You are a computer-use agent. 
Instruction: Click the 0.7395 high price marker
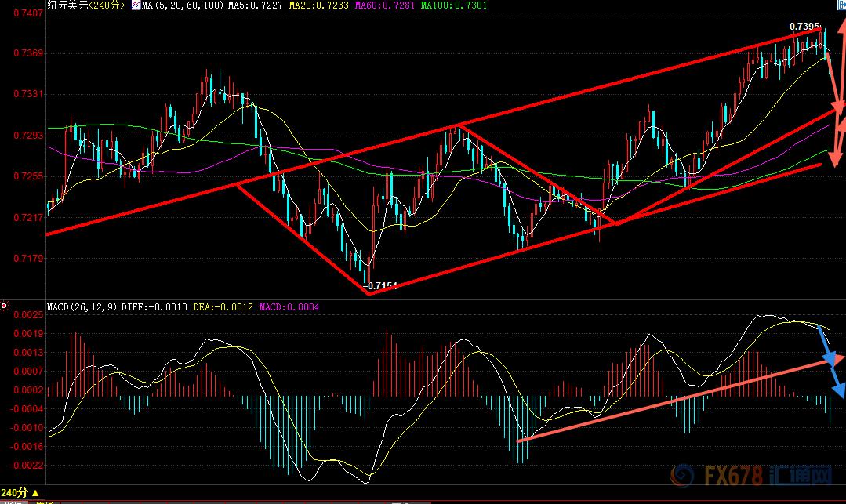pos(804,27)
